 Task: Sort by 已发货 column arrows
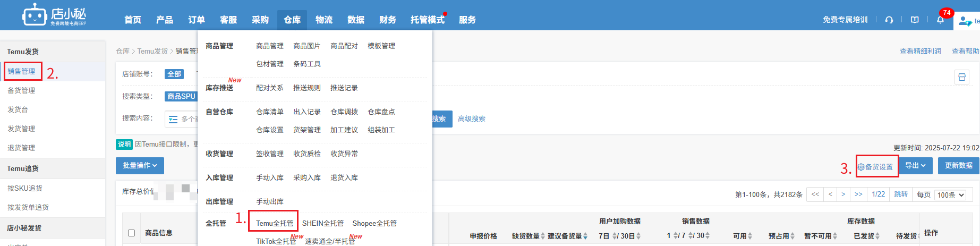pos(877,236)
